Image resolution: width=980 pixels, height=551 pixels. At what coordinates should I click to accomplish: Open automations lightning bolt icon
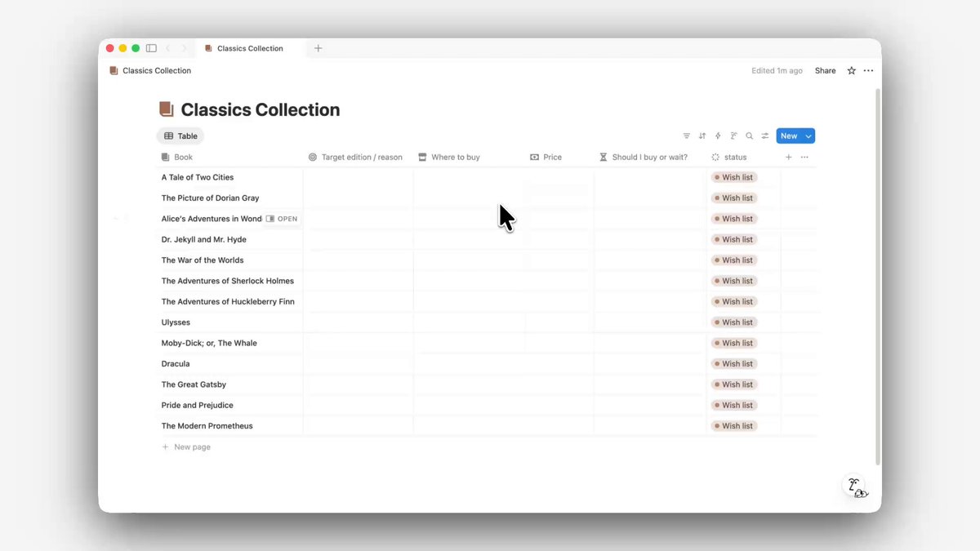pos(718,136)
